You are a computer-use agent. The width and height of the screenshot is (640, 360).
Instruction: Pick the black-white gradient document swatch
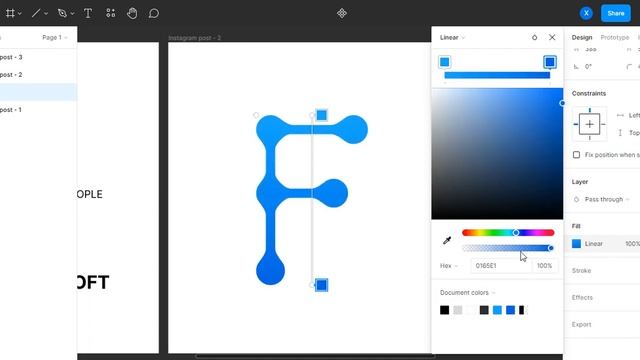pos(523,310)
